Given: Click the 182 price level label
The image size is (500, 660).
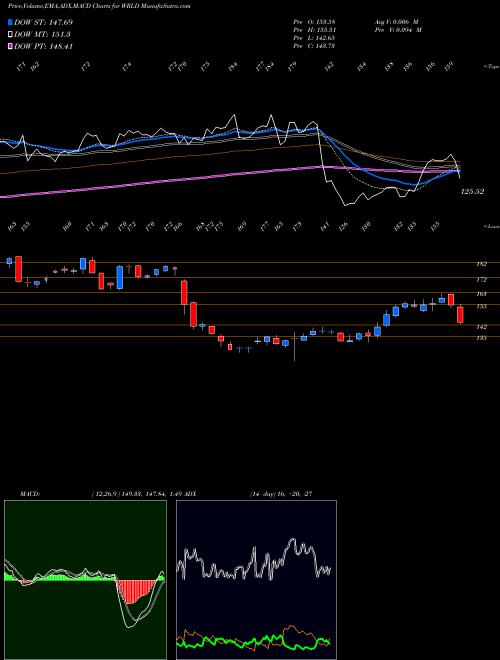Looking at the screenshot, I should pos(482,264).
